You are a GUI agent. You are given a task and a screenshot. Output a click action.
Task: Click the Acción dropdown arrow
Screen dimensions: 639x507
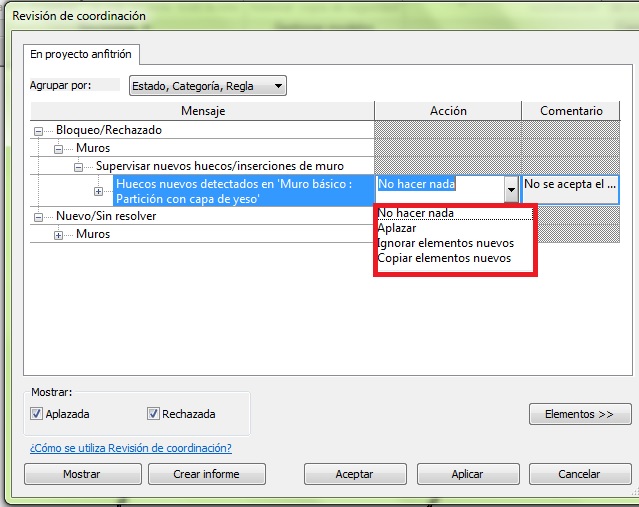tap(510, 190)
